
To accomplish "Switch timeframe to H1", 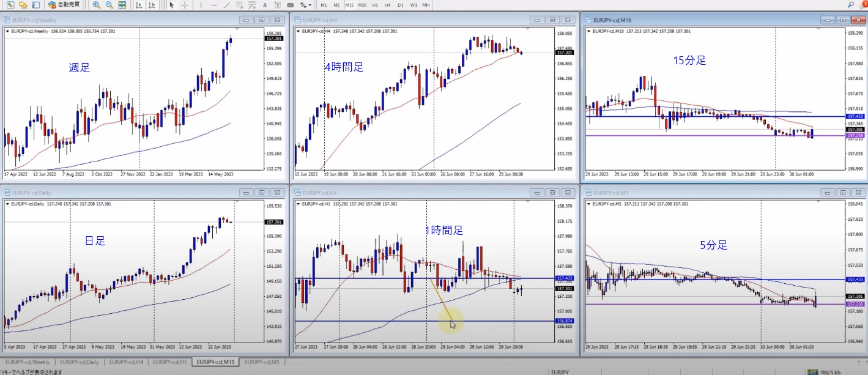I will [x=375, y=5].
